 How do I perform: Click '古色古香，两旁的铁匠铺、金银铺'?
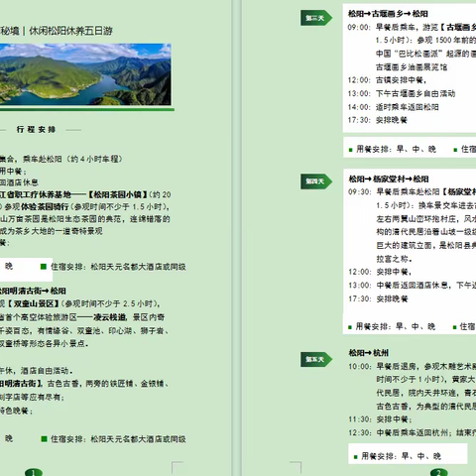[106, 384]
